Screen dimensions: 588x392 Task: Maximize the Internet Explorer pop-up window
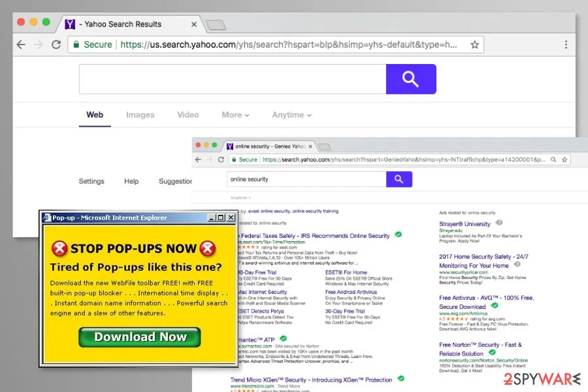(221, 218)
